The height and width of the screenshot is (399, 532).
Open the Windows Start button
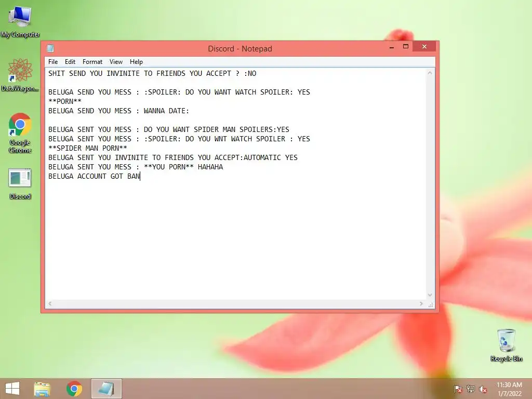tap(12, 389)
